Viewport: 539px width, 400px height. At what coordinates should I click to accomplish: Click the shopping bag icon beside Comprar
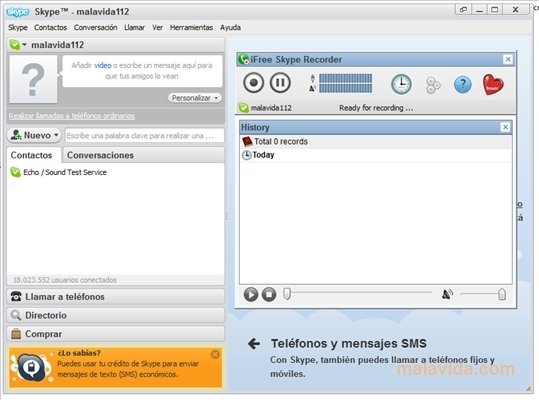(16, 334)
